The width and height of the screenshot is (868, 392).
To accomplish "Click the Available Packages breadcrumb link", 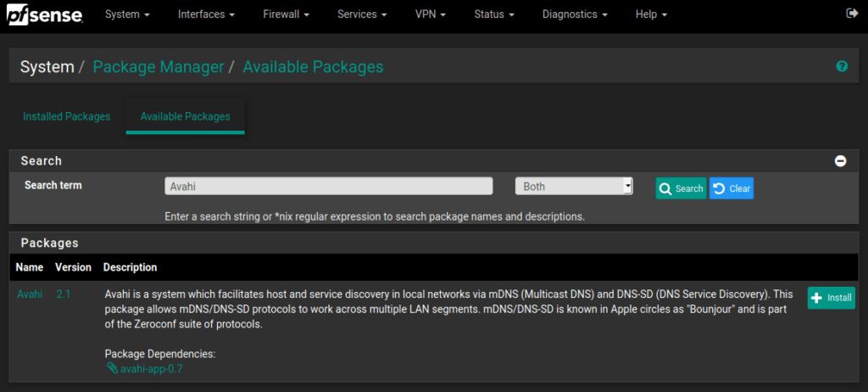I will [x=314, y=67].
